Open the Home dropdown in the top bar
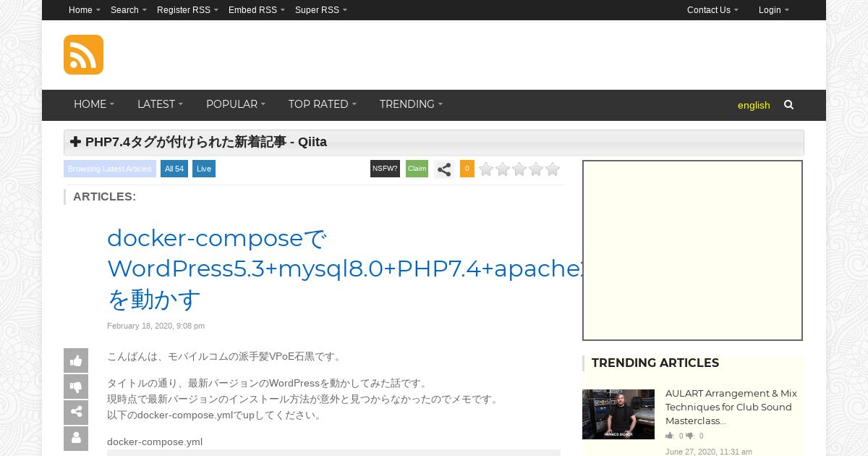This screenshot has width=868, height=456. pyautogui.click(x=85, y=10)
